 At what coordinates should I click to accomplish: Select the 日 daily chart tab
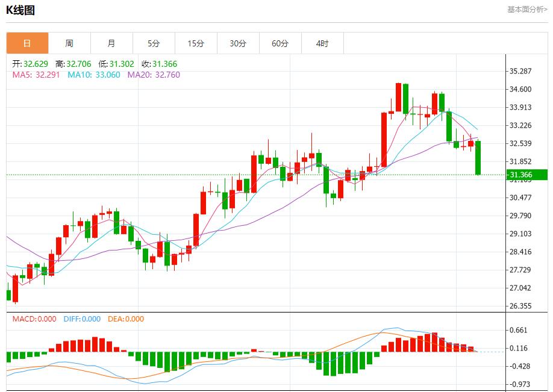pyautogui.click(x=27, y=43)
